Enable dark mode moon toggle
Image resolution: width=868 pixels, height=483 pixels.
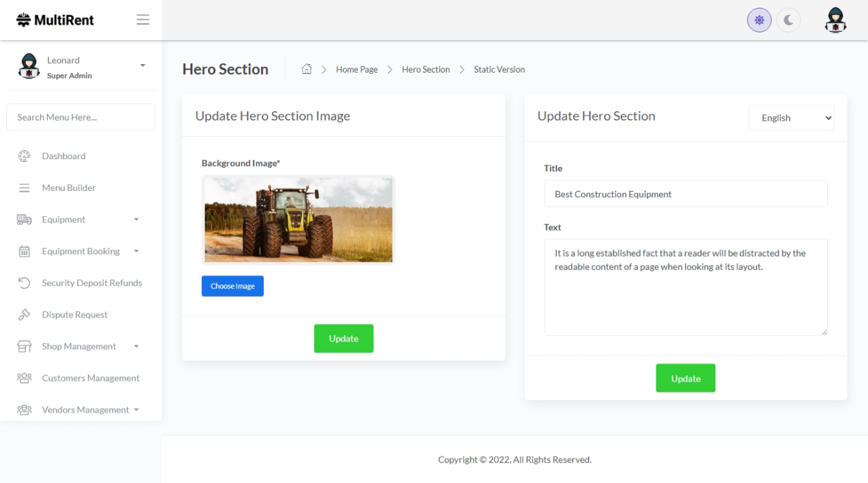pyautogui.click(x=789, y=20)
